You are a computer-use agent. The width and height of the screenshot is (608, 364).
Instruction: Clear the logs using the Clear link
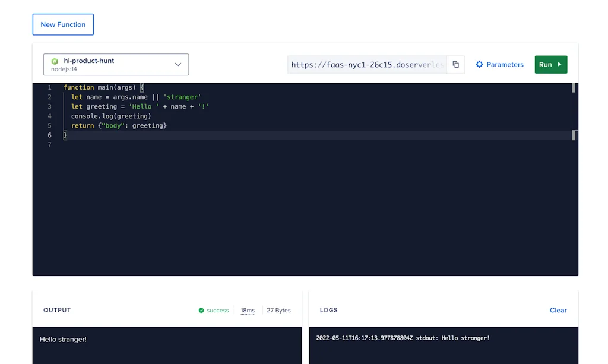tap(558, 310)
